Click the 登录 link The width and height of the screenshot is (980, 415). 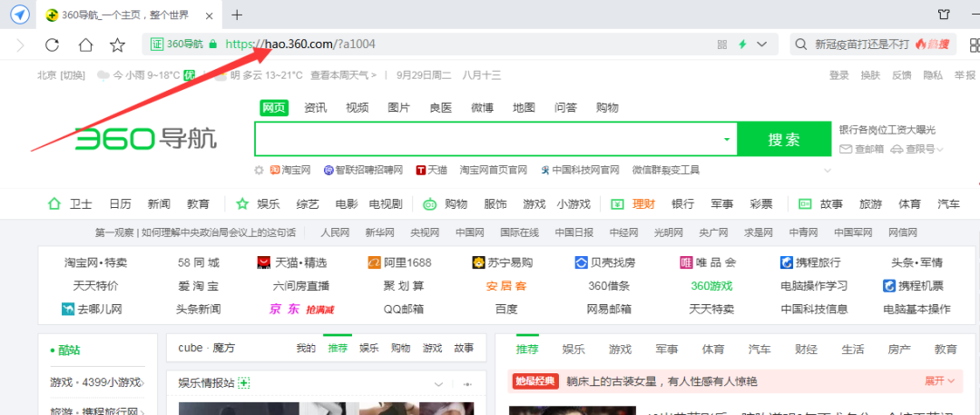tap(838, 75)
